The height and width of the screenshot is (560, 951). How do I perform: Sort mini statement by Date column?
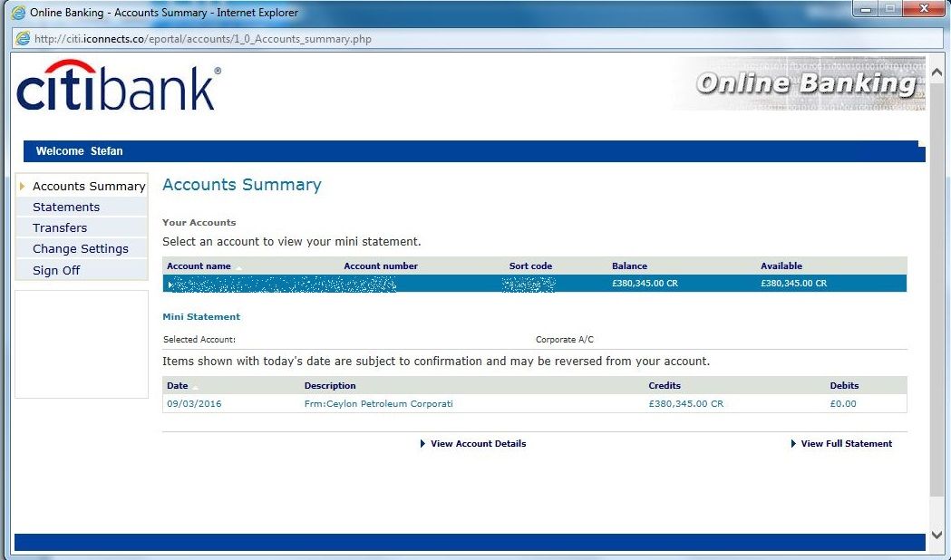[x=178, y=385]
